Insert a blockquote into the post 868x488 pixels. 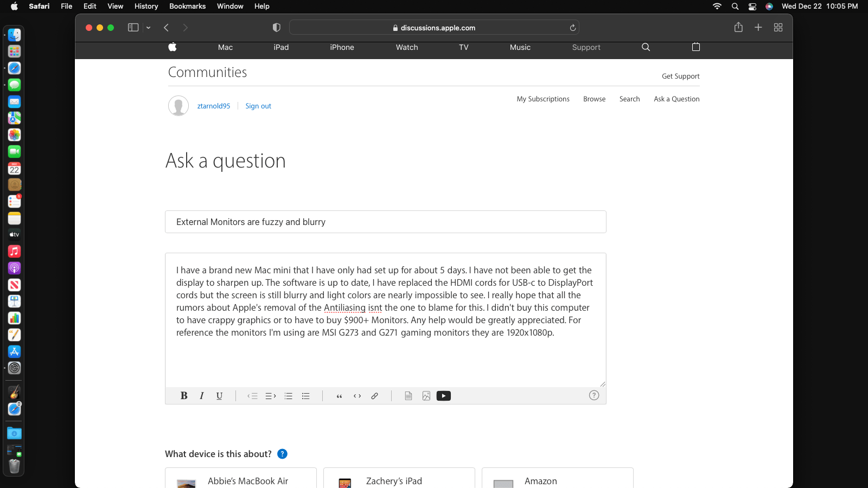point(339,396)
